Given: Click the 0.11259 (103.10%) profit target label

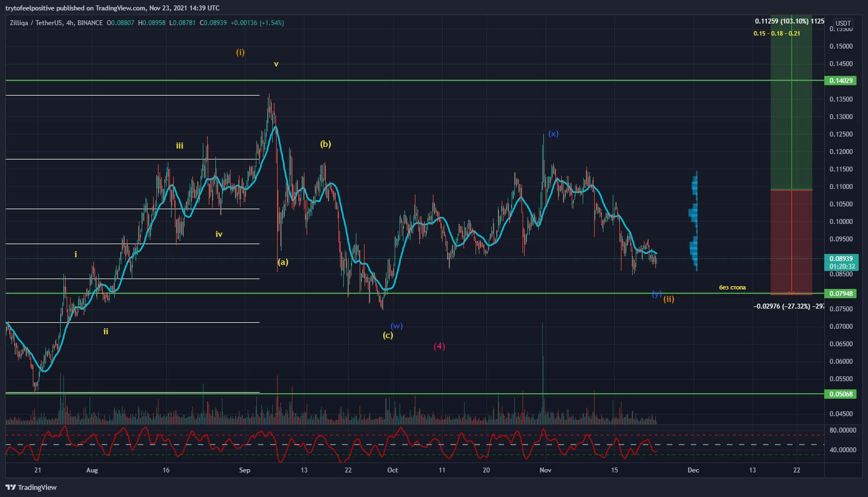Looking at the screenshot, I should (789, 21).
